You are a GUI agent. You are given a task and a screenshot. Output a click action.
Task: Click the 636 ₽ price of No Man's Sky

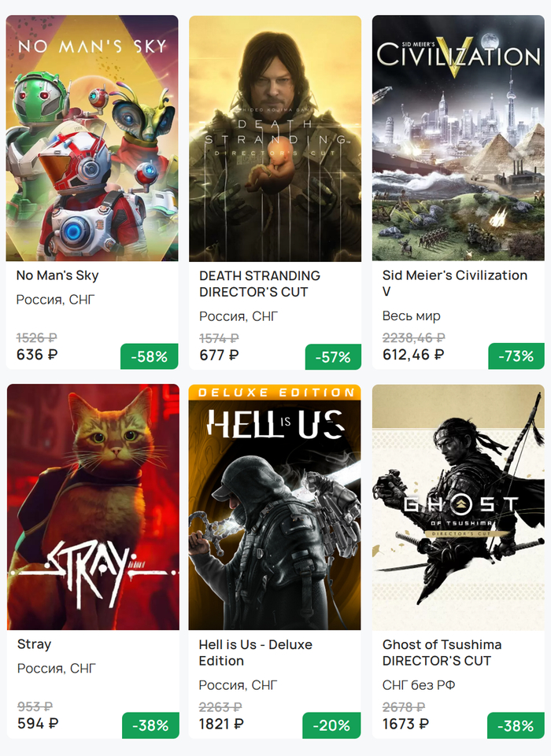37,355
